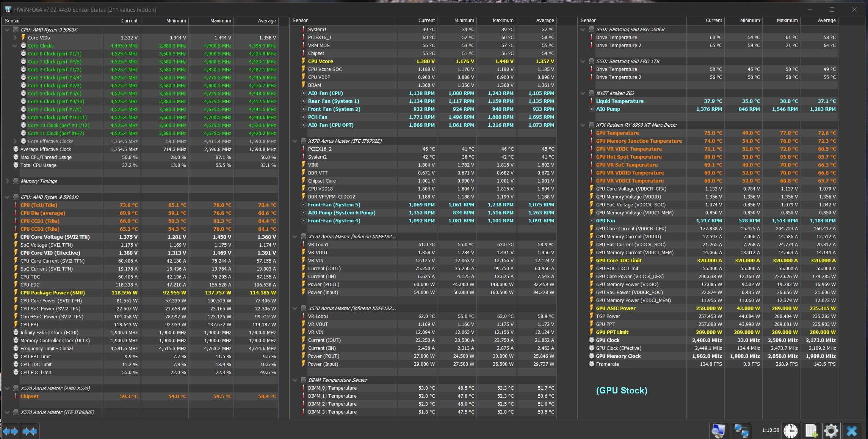This screenshot has height=439, width=868.
Task: Collapse the first CPU: AMD Ryzen-9 5900X group
Action: pyautogui.click(x=7, y=30)
